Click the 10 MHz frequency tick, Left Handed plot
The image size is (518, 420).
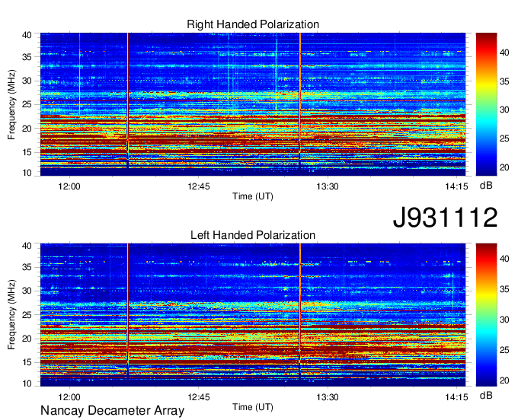27,383
